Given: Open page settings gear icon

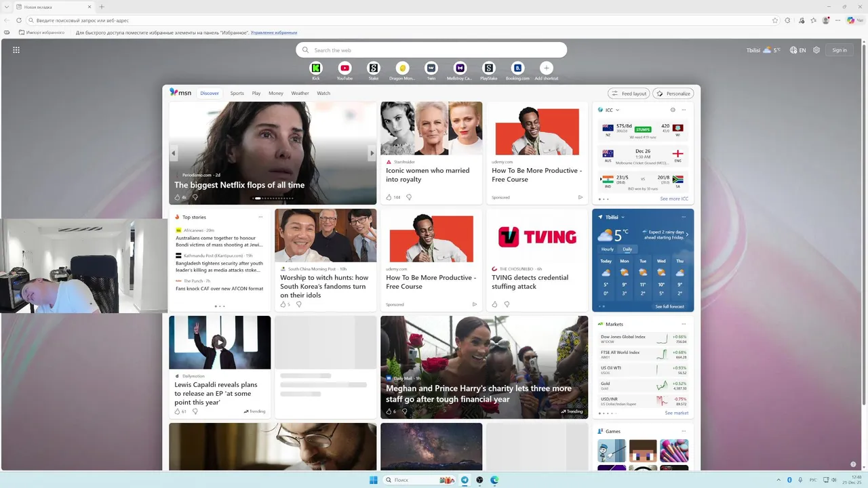Looking at the screenshot, I should (x=816, y=49).
